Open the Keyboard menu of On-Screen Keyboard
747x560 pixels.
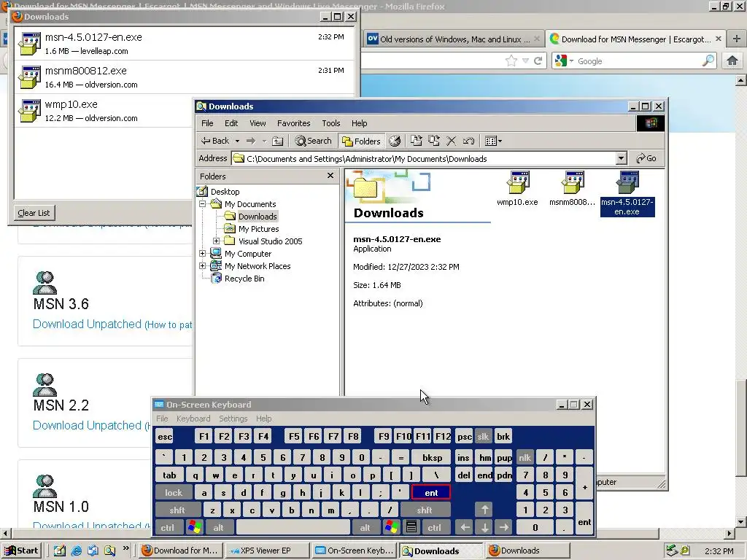click(193, 419)
